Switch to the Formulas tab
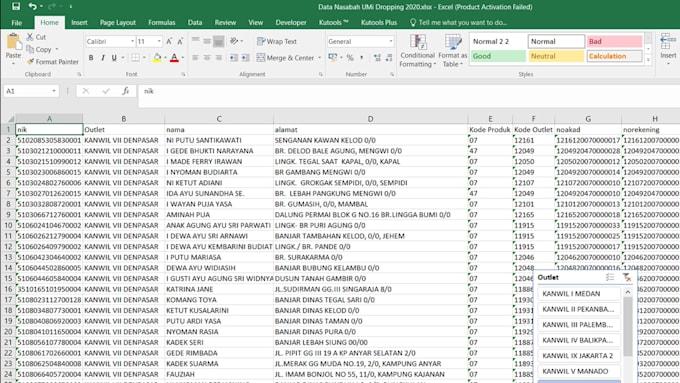The height and width of the screenshot is (383, 680). [x=162, y=23]
